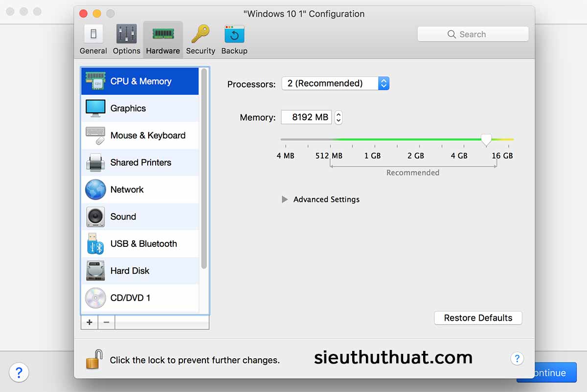Switch to the Hardware tab label
The width and height of the screenshot is (587, 392).
163,51
